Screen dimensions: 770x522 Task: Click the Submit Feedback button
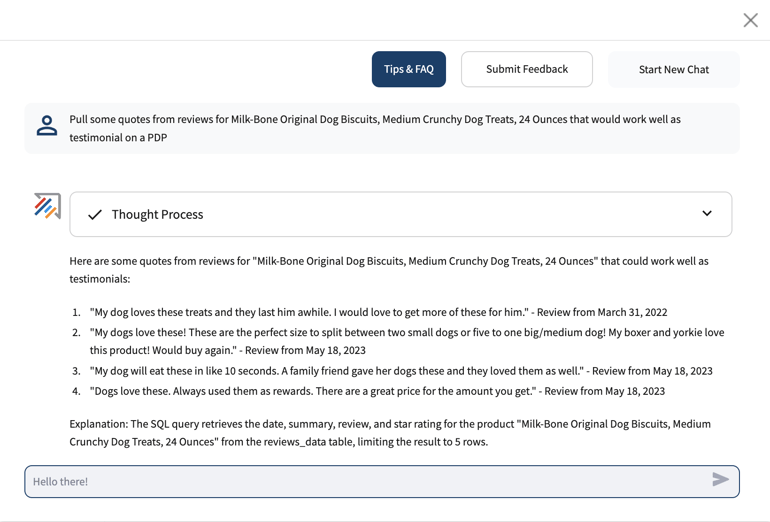tap(526, 69)
